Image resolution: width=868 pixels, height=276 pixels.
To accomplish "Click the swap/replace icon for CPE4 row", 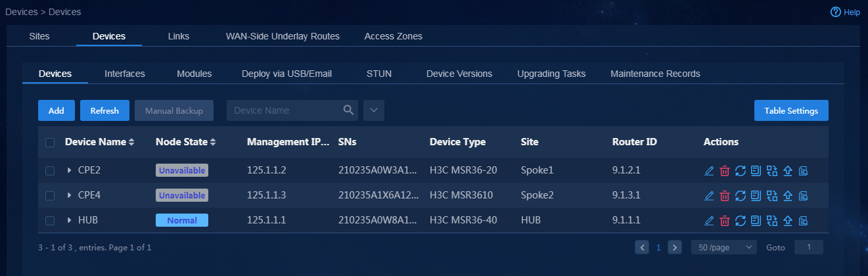I will (x=772, y=196).
